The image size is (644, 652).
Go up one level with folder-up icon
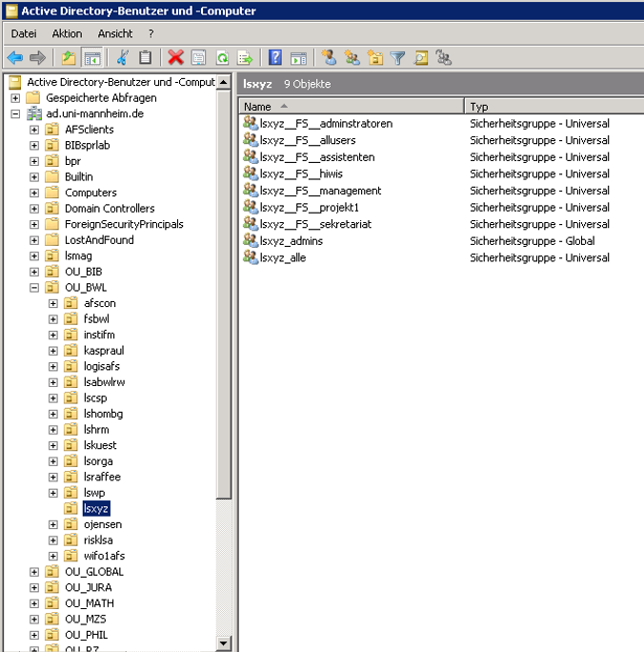coord(69,57)
